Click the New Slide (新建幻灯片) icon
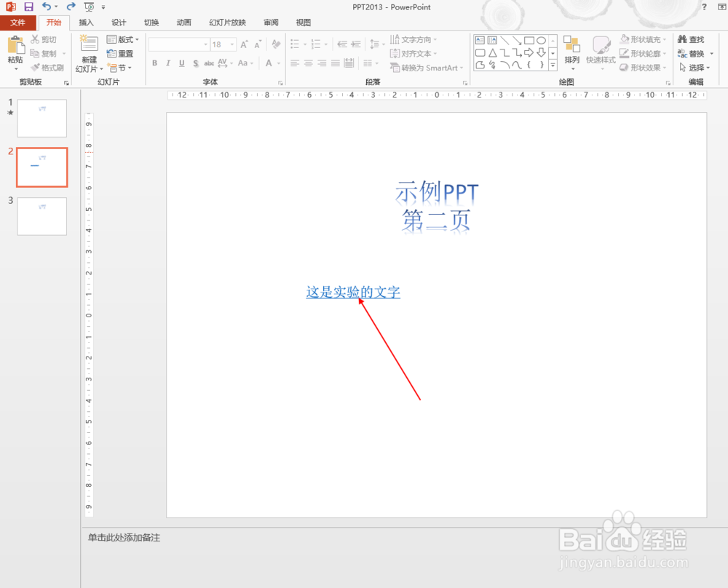 pos(89,44)
